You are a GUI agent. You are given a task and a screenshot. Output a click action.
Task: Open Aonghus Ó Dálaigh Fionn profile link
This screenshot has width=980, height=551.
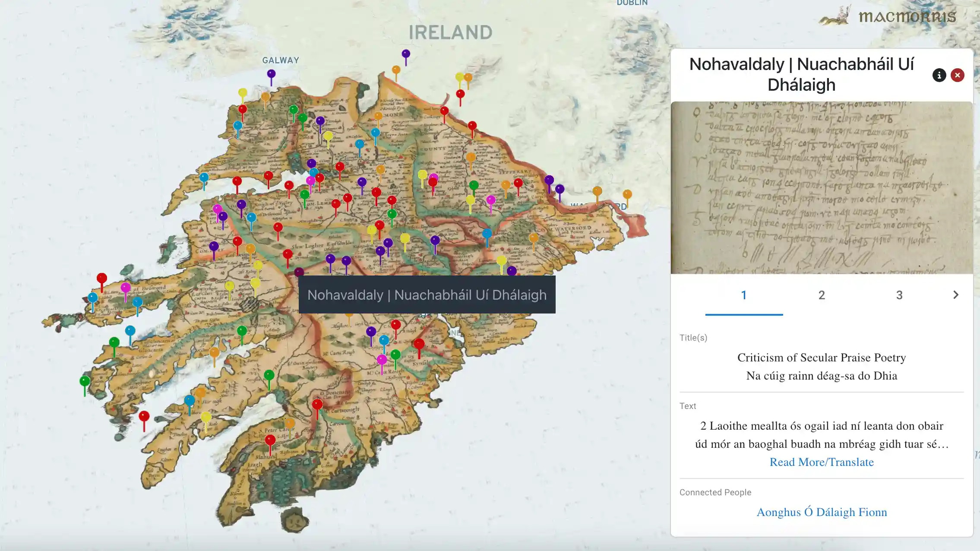pyautogui.click(x=821, y=512)
